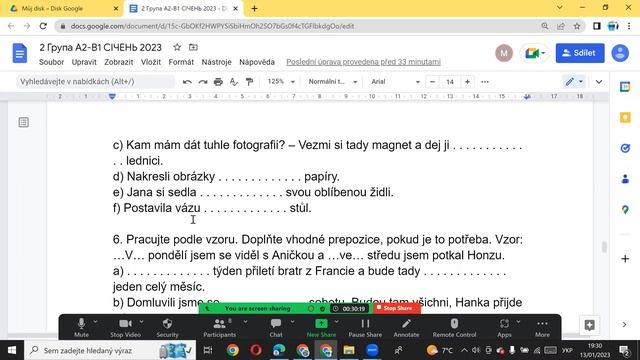The height and width of the screenshot is (360, 640).
Task: Increase font size plus button
Action: (x=467, y=82)
